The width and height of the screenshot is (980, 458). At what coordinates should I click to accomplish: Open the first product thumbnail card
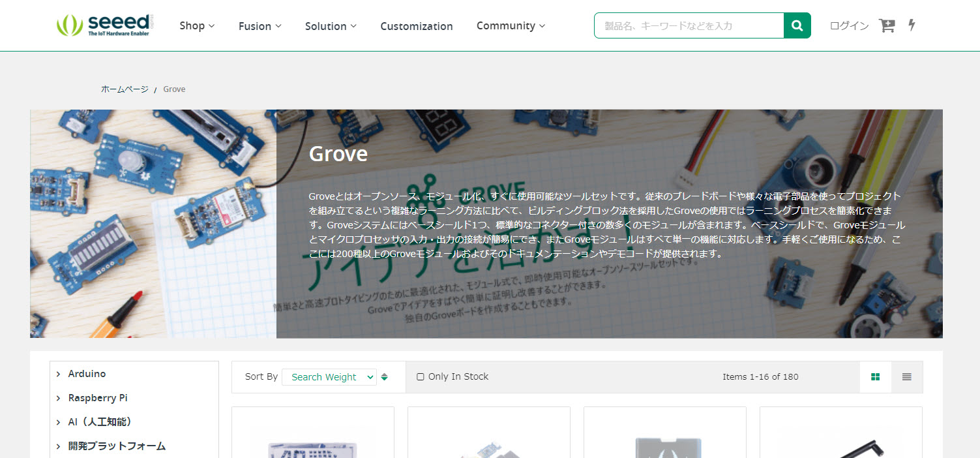(313, 433)
